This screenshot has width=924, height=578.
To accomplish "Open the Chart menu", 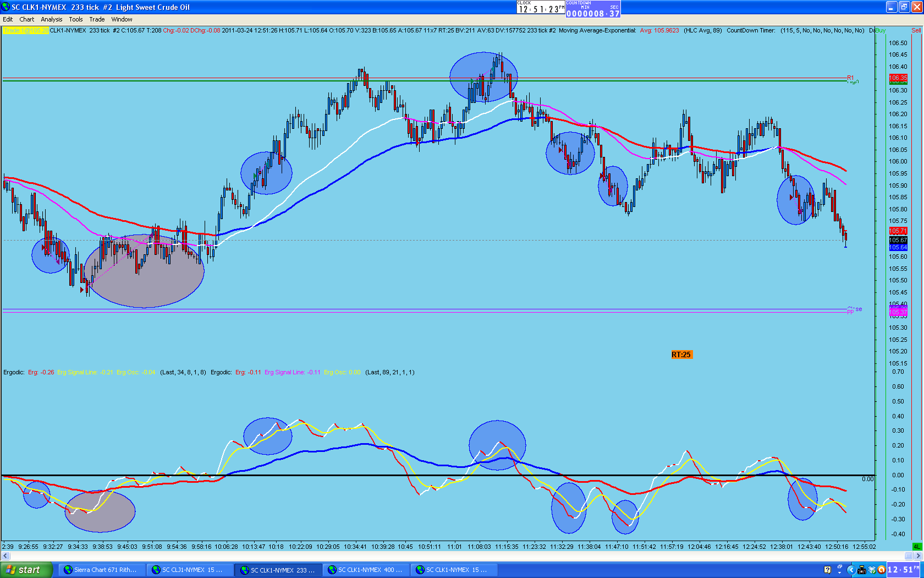I will [27, 19].
